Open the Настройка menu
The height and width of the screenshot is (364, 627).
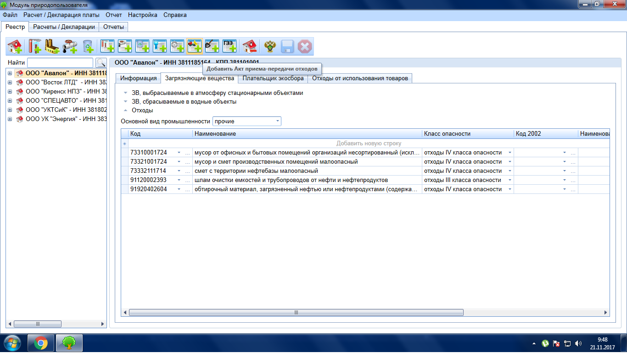pyautogui.click(x=142, y=15)
